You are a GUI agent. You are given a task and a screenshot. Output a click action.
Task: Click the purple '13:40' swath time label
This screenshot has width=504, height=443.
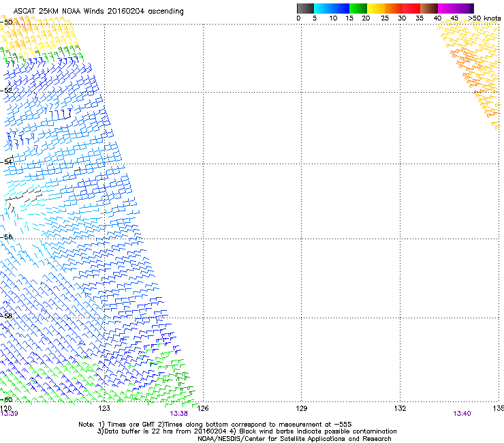462,414
